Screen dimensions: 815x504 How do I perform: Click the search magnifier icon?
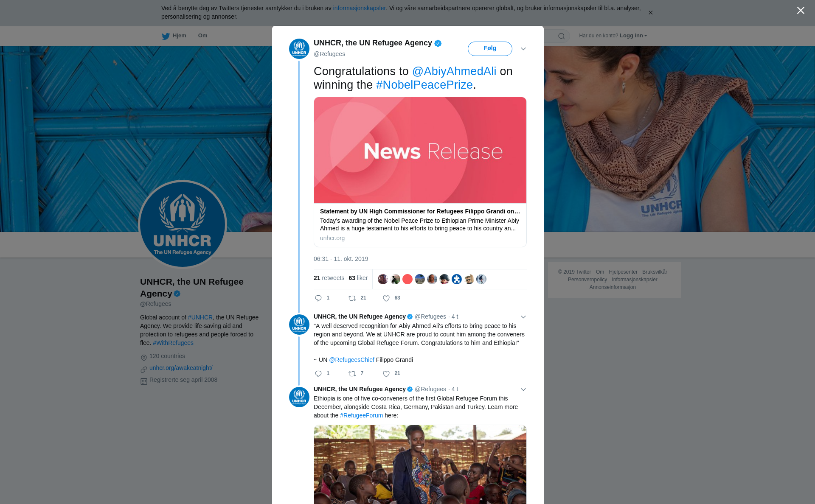click(x=562, y=36)
